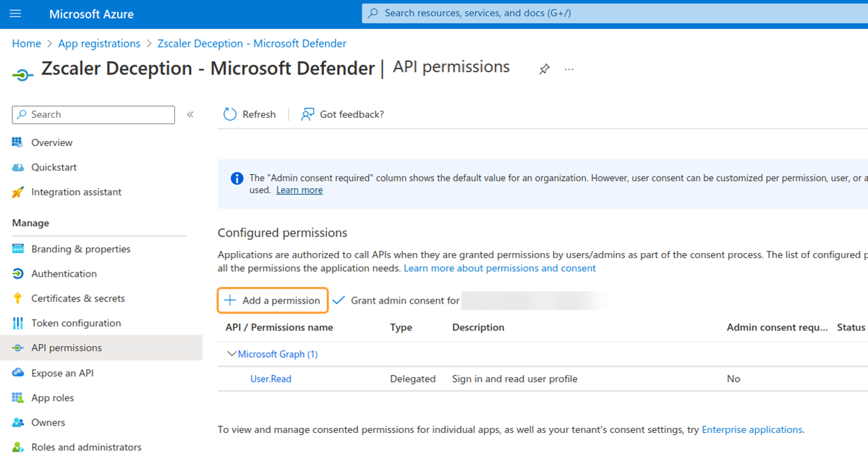Click the Refresh icon in toolbar
The width and height of the screenshot is (868, 459).
[230, 114]
